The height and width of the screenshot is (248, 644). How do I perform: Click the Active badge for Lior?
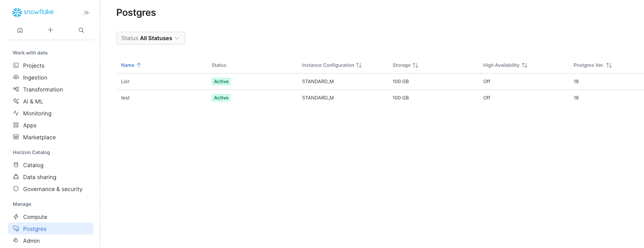coord(221,81)
